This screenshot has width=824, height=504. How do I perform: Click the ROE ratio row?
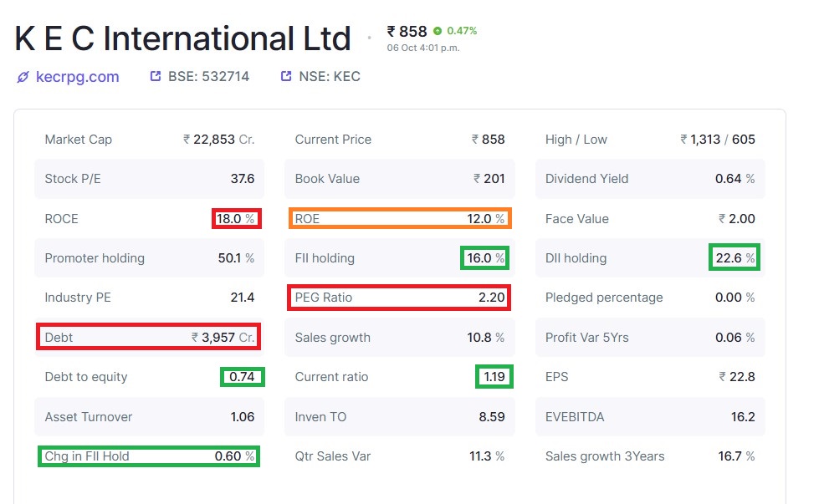coord(400,219)
